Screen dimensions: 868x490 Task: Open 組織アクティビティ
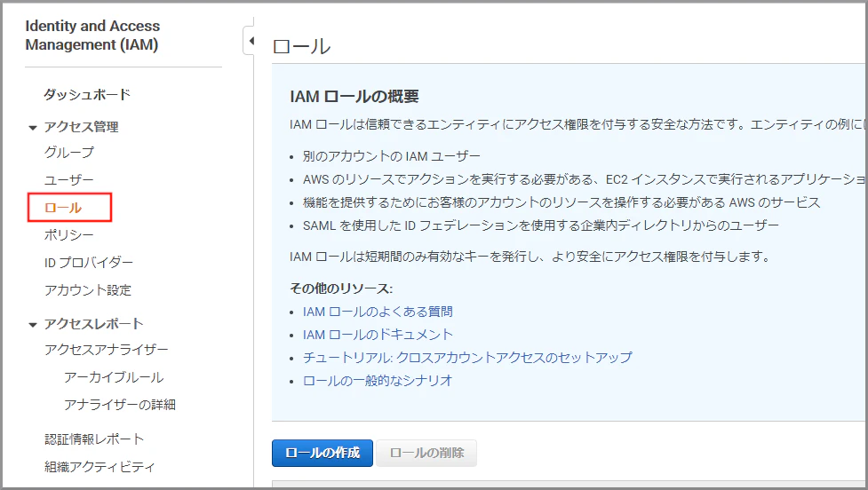click(x=100, y=467)
